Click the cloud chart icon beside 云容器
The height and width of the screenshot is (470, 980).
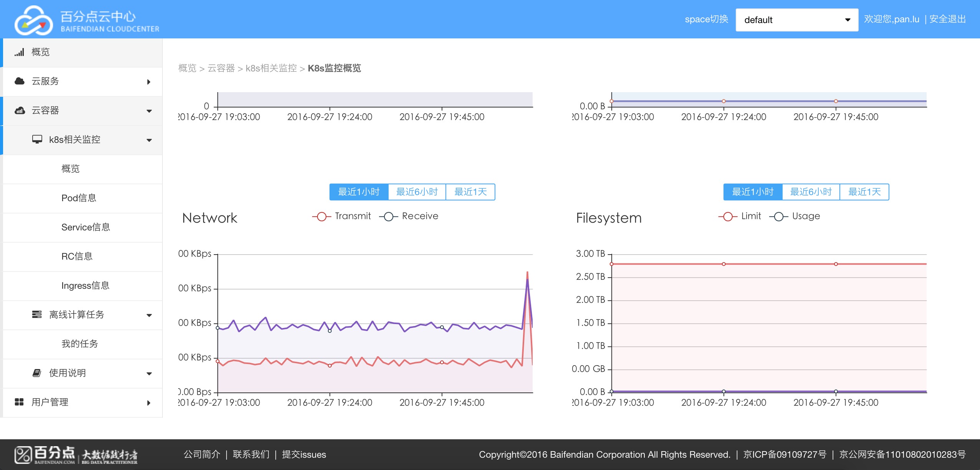[x=20, y=111]
